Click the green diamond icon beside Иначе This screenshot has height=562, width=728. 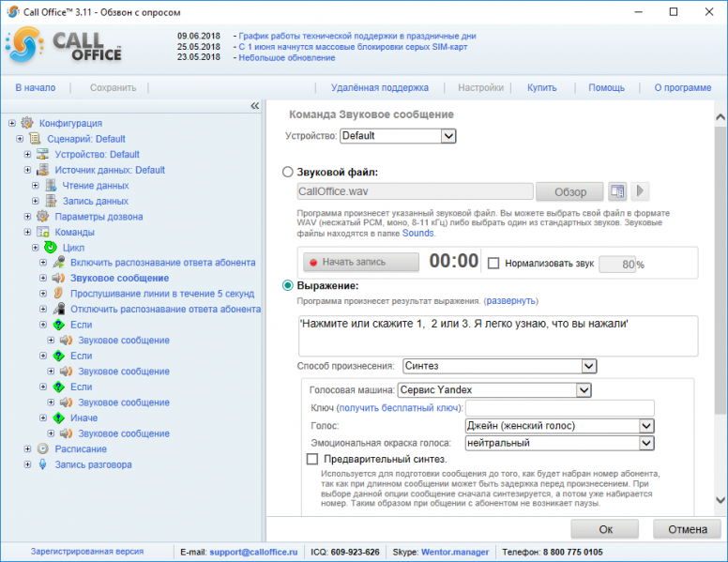pyautogui.click(x=58, y=418)
